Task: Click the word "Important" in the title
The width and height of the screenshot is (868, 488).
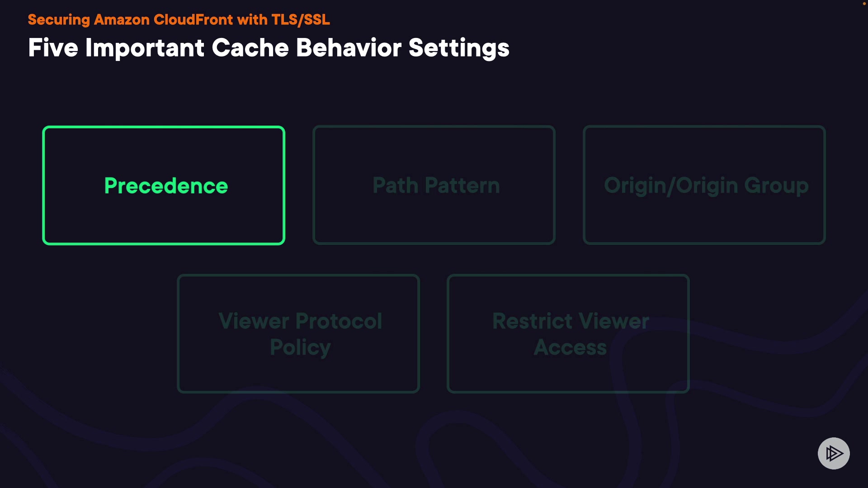Action: (x=145, y=47)
